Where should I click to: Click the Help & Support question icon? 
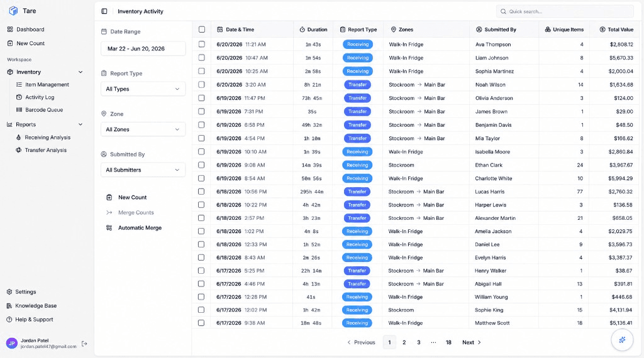click(9, 320)
